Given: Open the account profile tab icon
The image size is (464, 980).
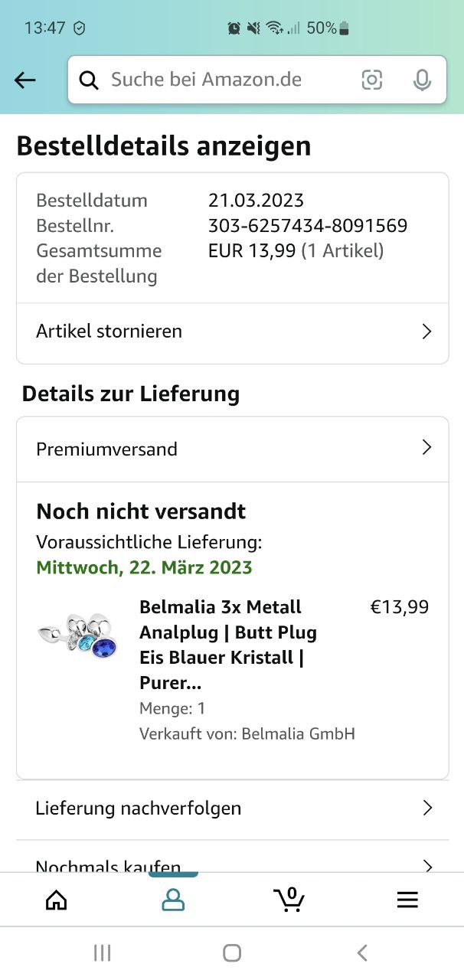Looking at the screenshot, I should (173, 900).
